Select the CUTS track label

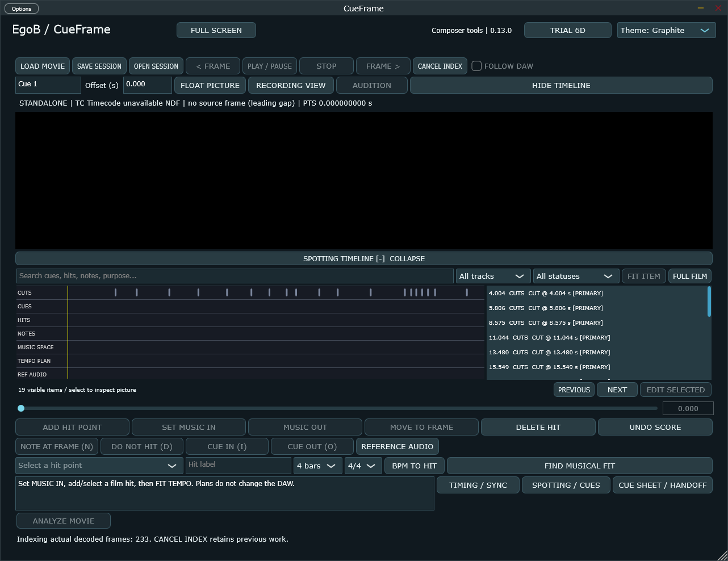point(24,293)
